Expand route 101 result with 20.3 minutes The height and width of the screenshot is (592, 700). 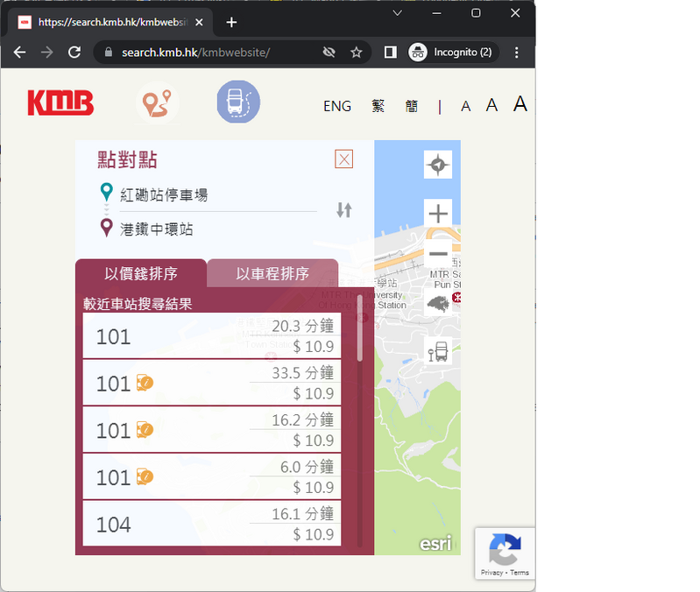(212, 336)
